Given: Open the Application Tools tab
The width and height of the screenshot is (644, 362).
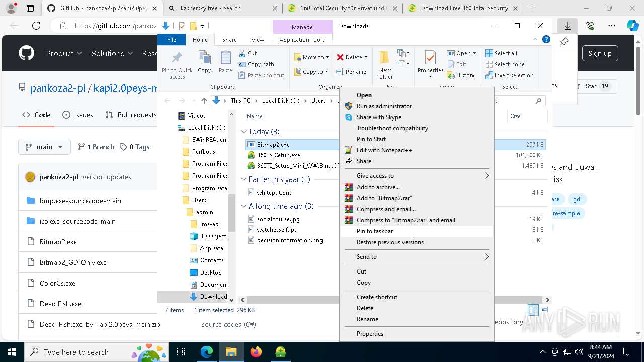Looking at the screenshot, I should point(302,40).
